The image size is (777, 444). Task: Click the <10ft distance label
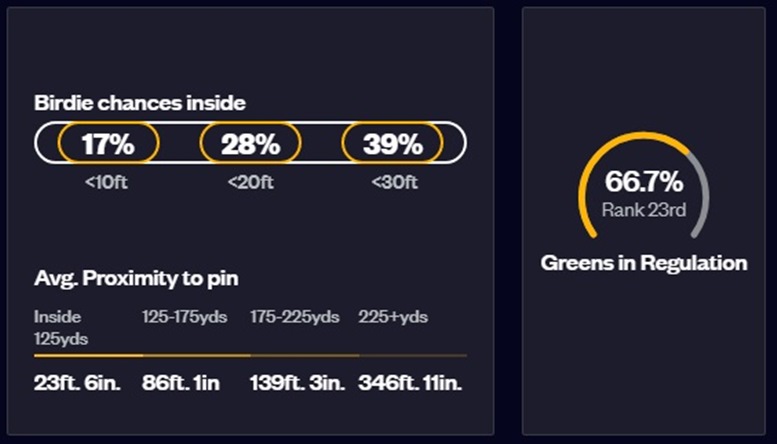tap(107, 181)
